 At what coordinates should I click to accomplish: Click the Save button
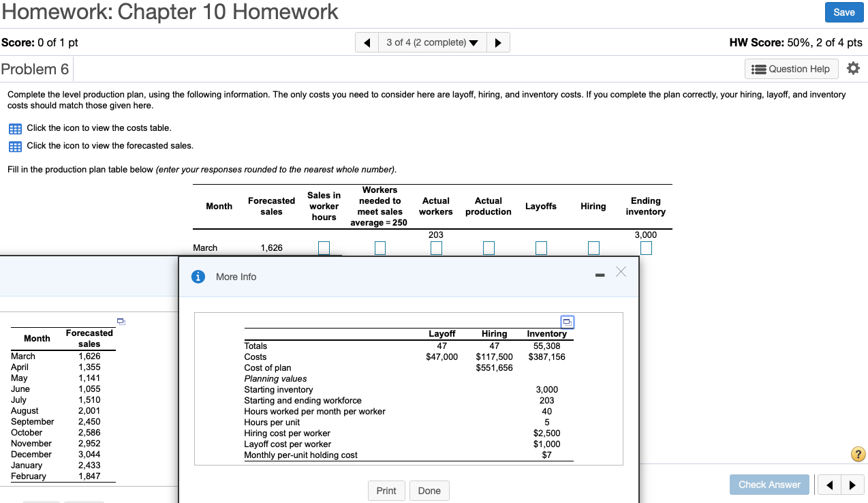844,12
